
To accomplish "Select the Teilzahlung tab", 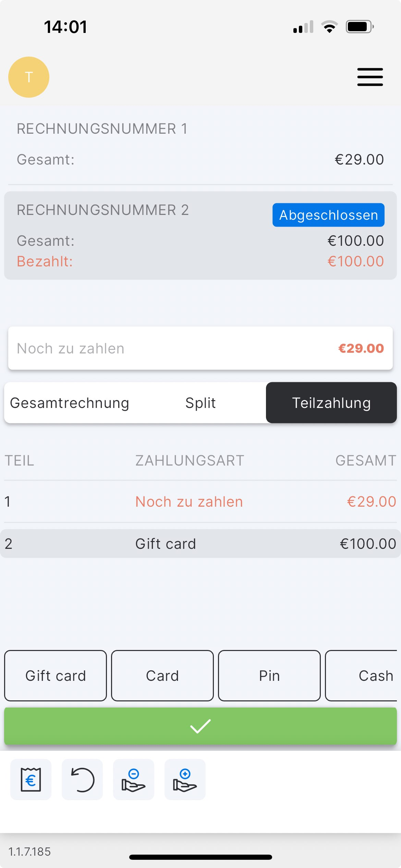I will (331, 403).
